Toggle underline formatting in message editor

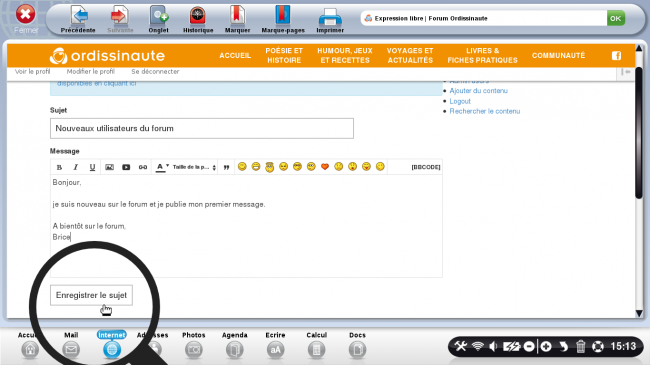(x=92, y=167)
